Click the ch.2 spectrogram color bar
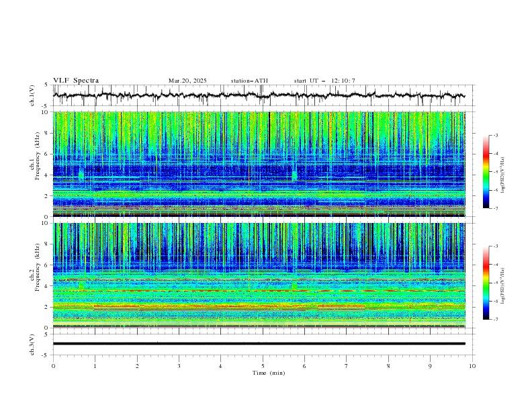 pyautogui.click(x=486, y=283)
